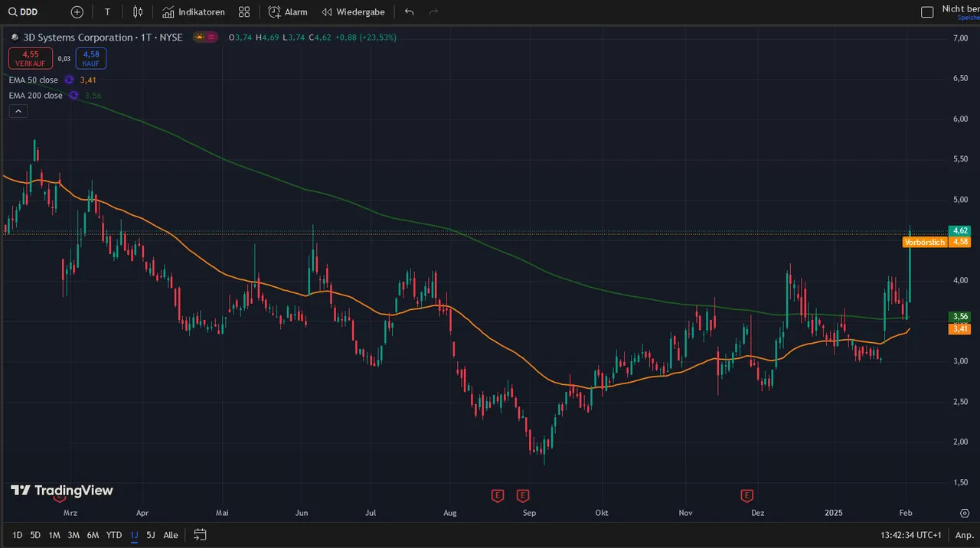Open timezone menu 13:42:34 UTC+1

[911, 535]
